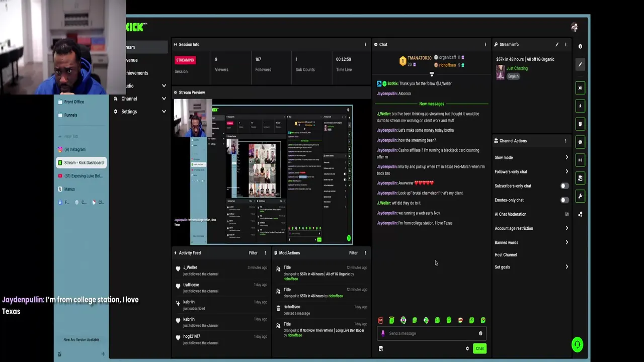Open the Mod Actions three-dot menu
644x362 pixels.
[365, 253]
